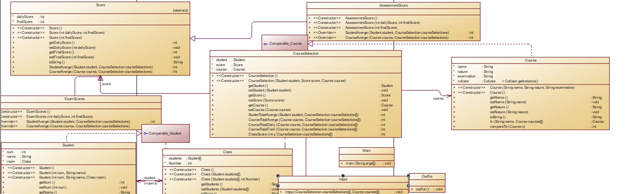The width and height of the screenshot is (644, 194).
Task: Click the 'score' association role label
Action: coord(106,84)
